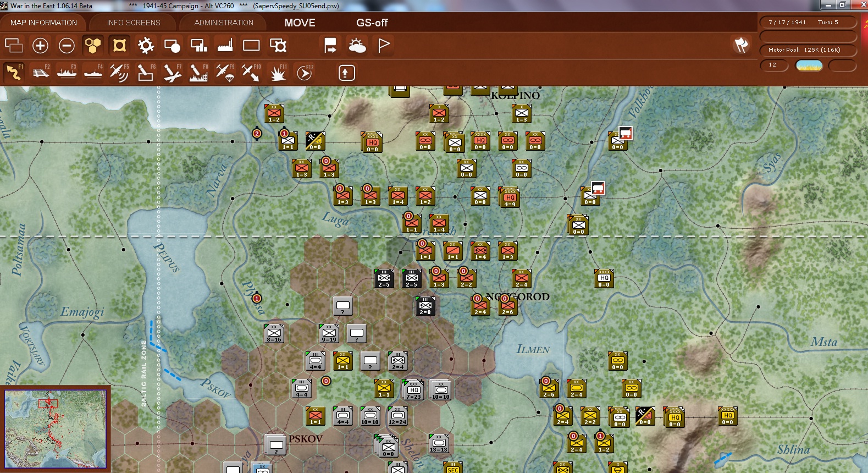
Task: Show factories using the factory icon
Action: pyautogui.click(x=225, y=45)
